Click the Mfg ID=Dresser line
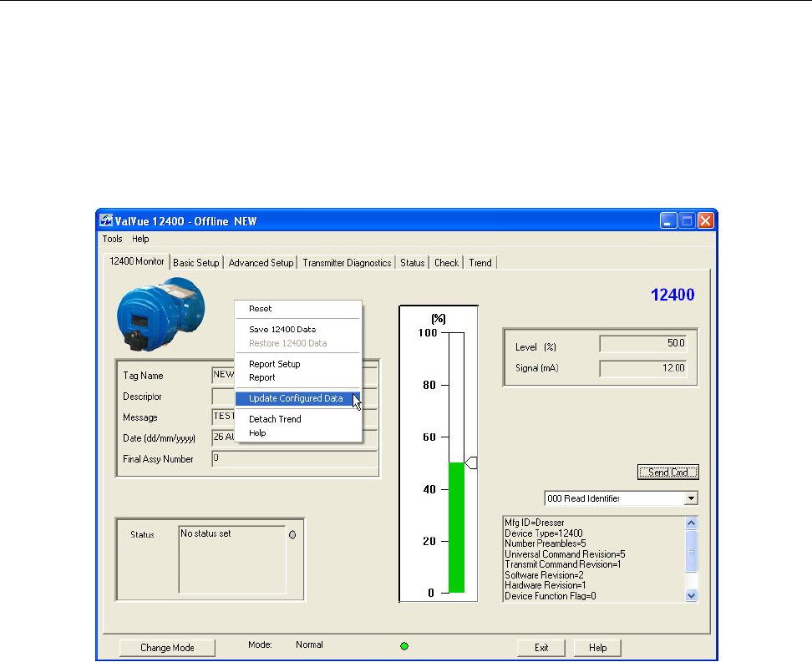 (x=535, y=523)
